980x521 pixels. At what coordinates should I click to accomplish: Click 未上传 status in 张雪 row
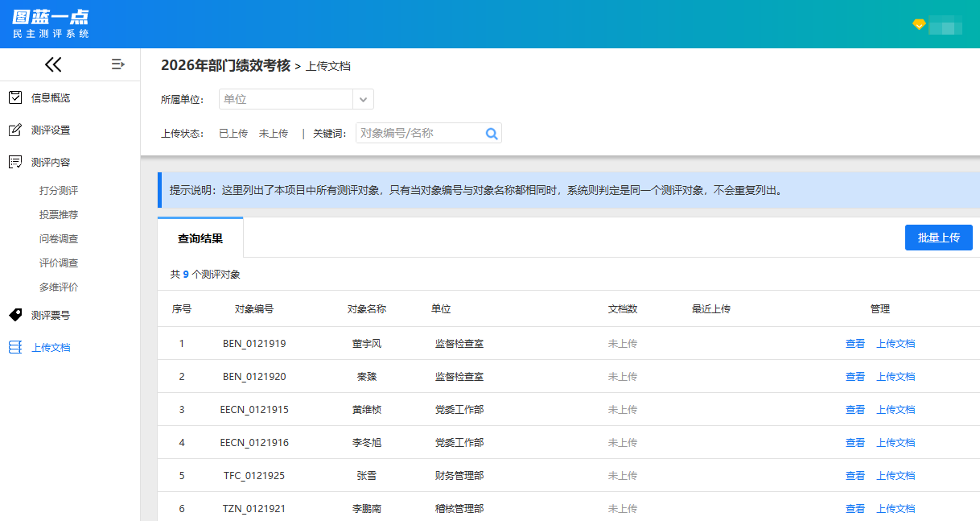point(623,476)
